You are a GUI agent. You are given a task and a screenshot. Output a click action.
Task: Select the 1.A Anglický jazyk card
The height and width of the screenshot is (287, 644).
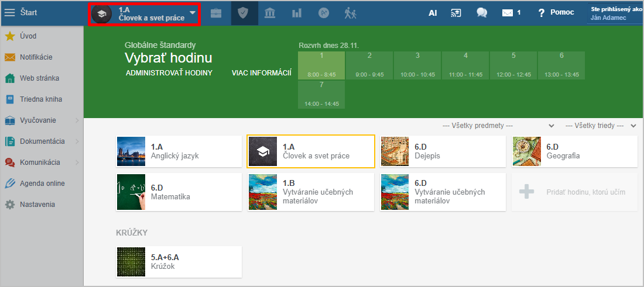pyautogui.click(x=179, y=151)
